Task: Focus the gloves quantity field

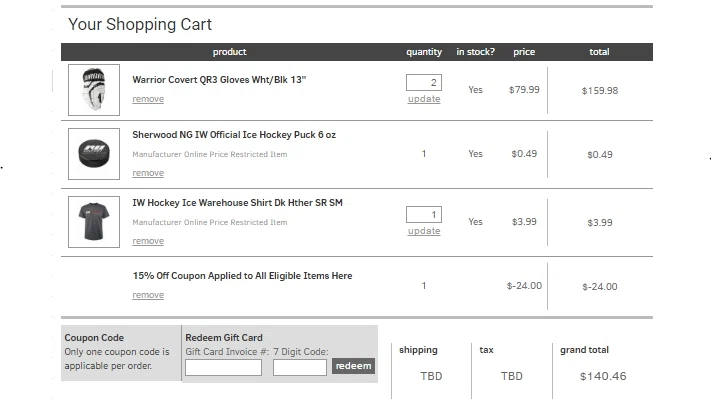Action: 424,83
